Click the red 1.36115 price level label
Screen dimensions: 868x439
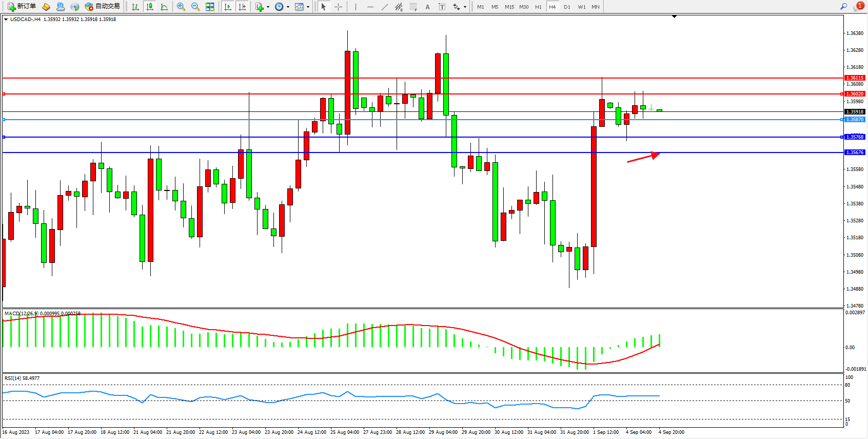[855, 78]
